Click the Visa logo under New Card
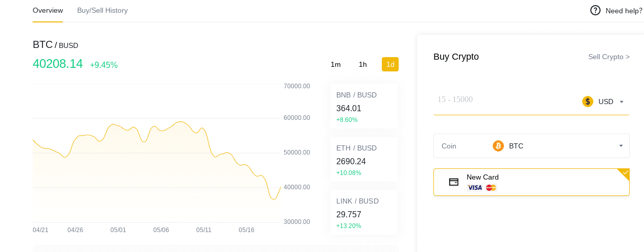The height and width of the screenshot is (252, 644). [475, 188]
